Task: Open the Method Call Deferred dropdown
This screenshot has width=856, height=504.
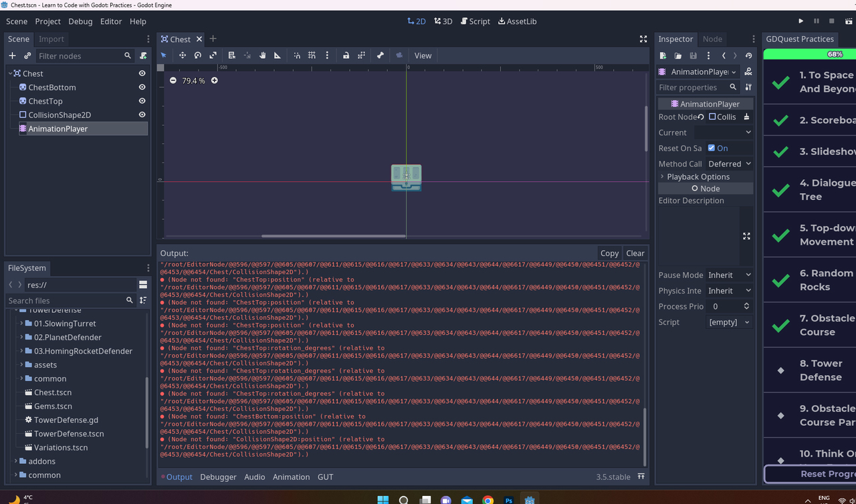Action: [x=729, y=163]
